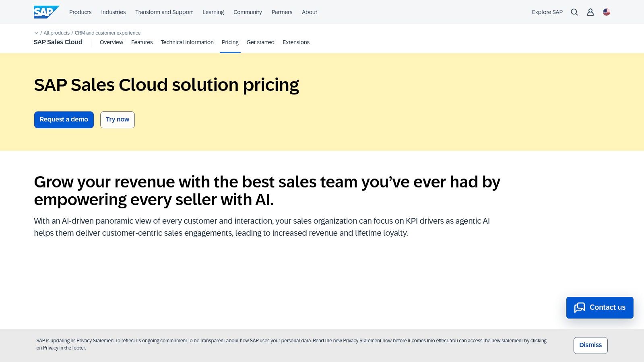Expand the breadcrumb chevron before All products
This screenshot has height=362, width=644.
tap(36, 33)
